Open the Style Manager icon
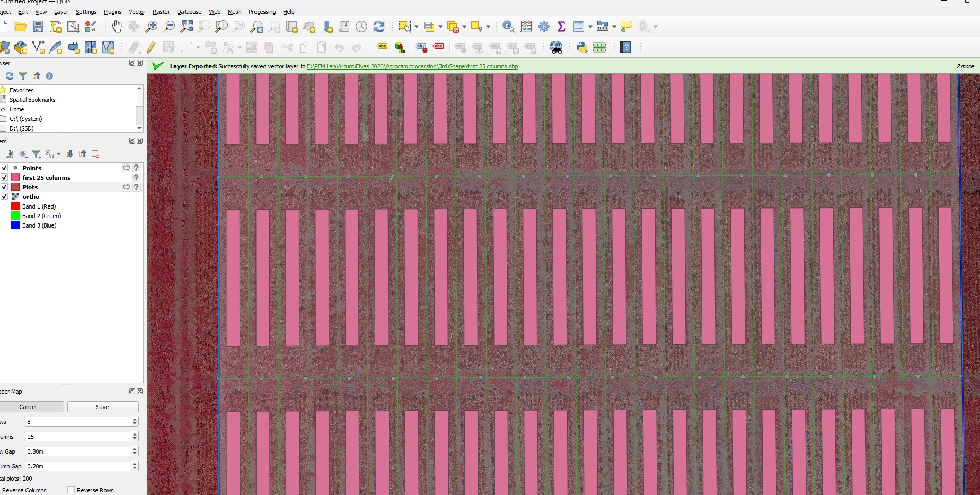 (91, 27)
